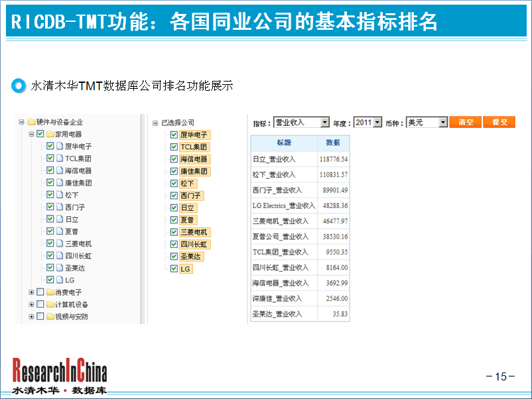532x399 pixels.
Task: Uncheck LG in the selected companies list
Action: click(174, 269)
